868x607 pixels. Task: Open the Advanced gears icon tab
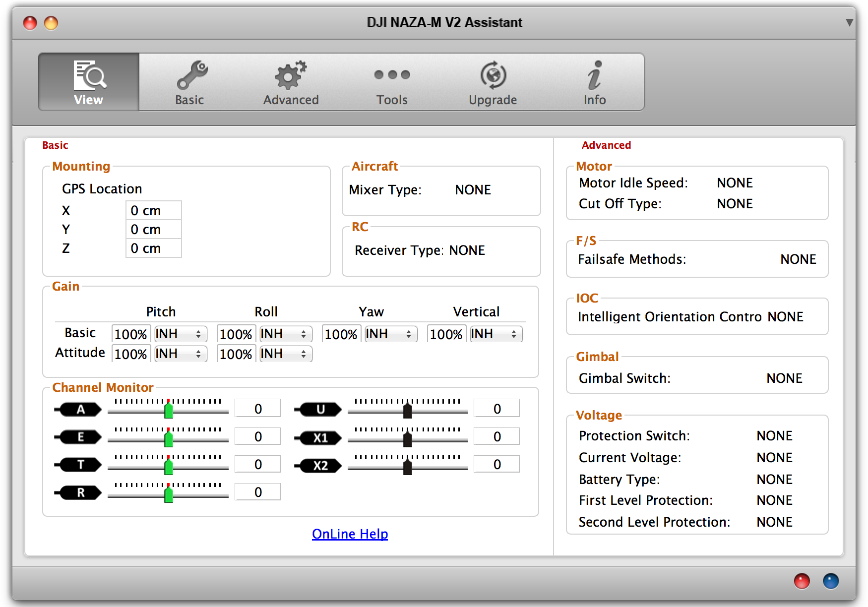pyautogui.click(x=291, y=82)
